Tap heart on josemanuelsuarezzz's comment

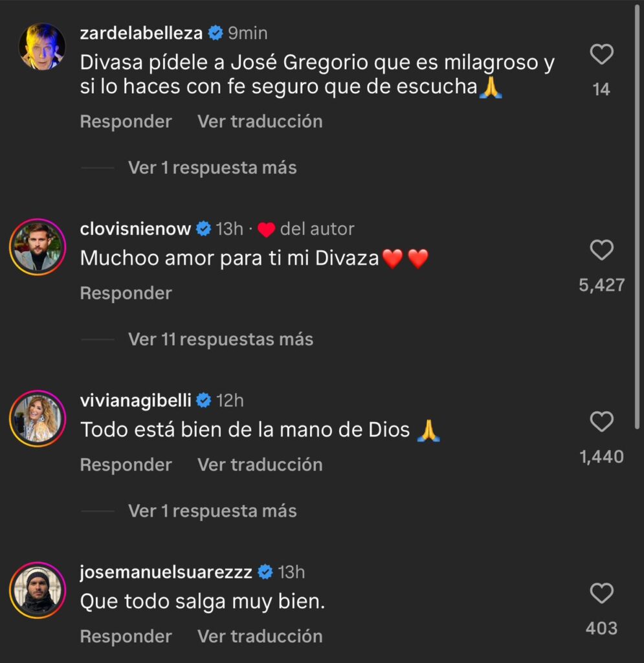click(x=602, y=594)
